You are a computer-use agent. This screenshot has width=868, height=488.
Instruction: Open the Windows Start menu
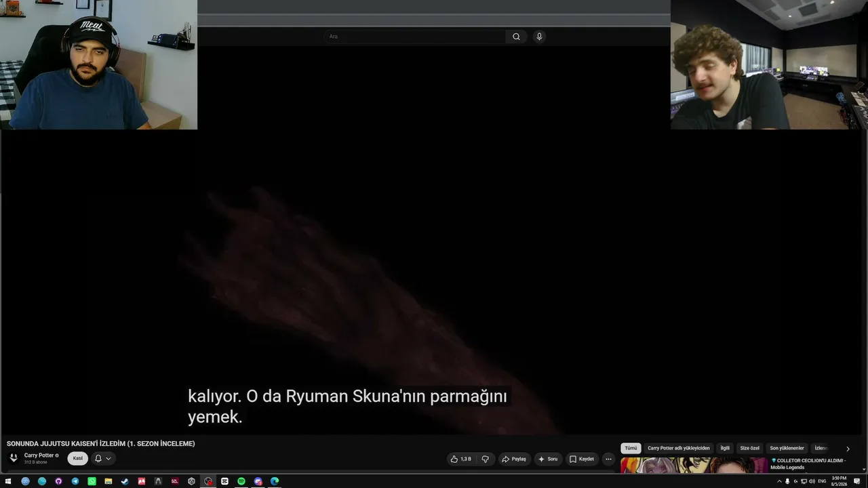[8, 481]
